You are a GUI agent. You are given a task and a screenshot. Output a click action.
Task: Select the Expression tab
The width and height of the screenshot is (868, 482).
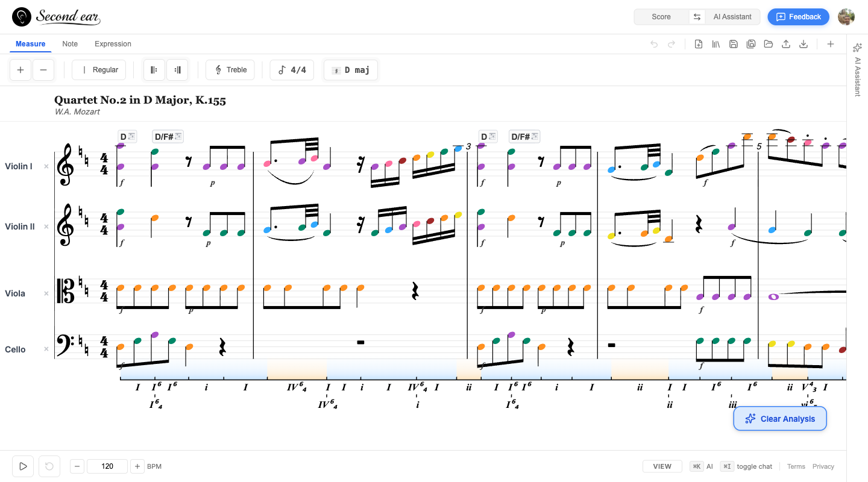tap(113, 43)
